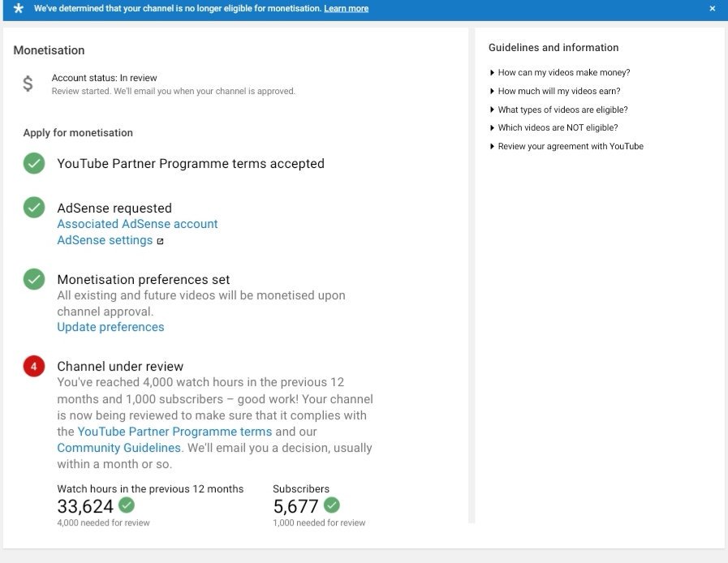Dismiss the monetisation eligibility banner
Viewport: 728px width, 563px height.
tap(713, 8)
